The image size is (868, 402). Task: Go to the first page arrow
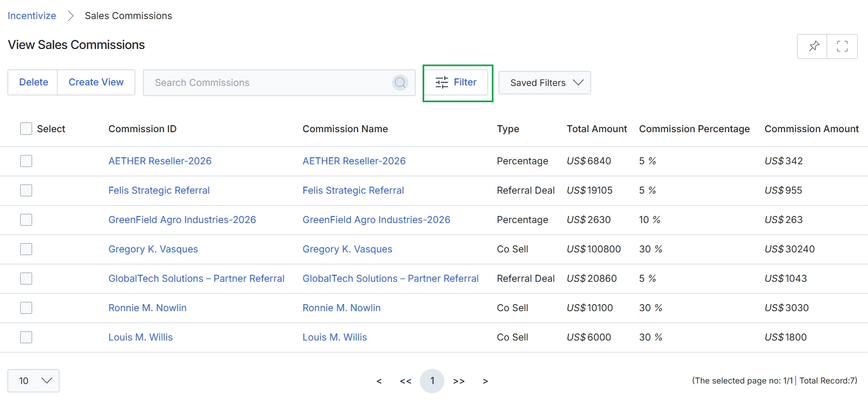pos(379,381)
